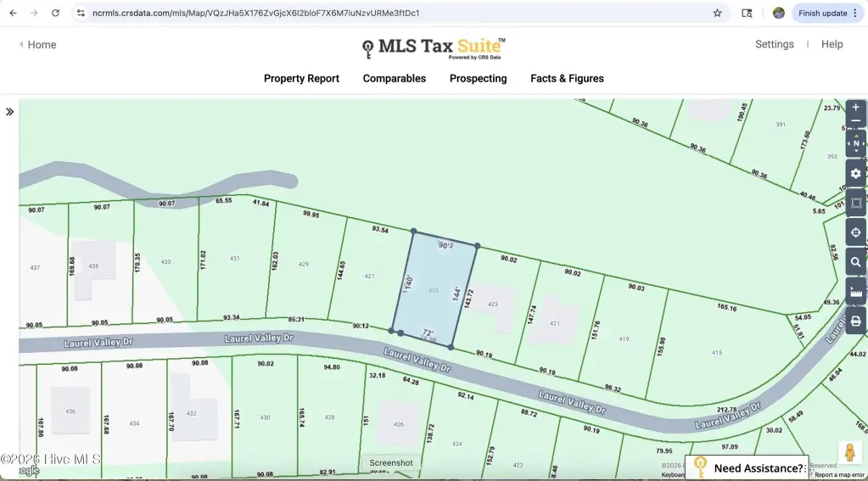This screenshot has height=481, width=868.
Task: Zoom in on the map
Action: pos(856,108)
